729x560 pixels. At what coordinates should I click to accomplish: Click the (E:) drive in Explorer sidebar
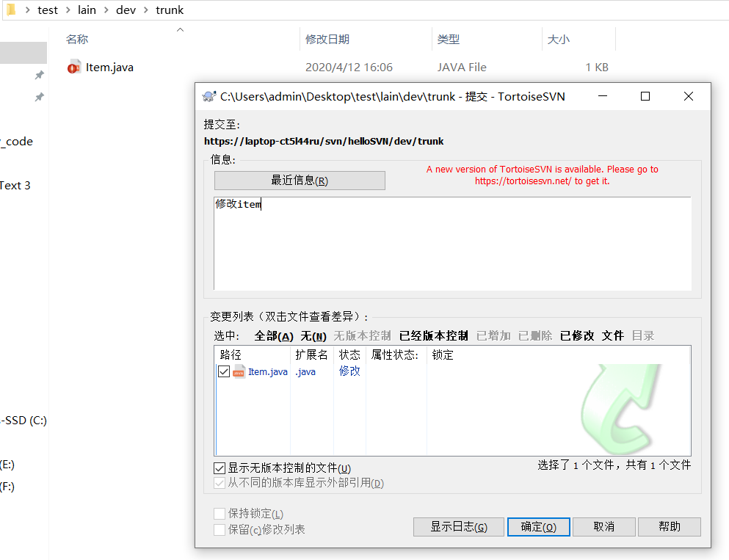[x=7, y=465]
